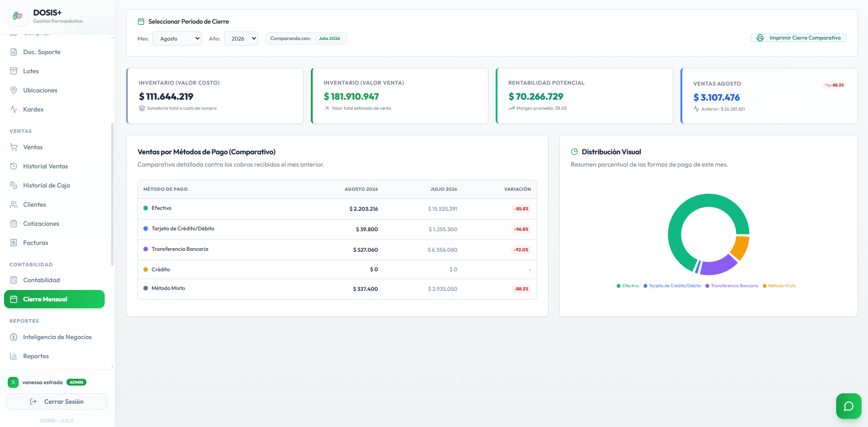Click the orange donut chart segment
This screenshot has width=868, height=427.
click(x=740, y=248)
